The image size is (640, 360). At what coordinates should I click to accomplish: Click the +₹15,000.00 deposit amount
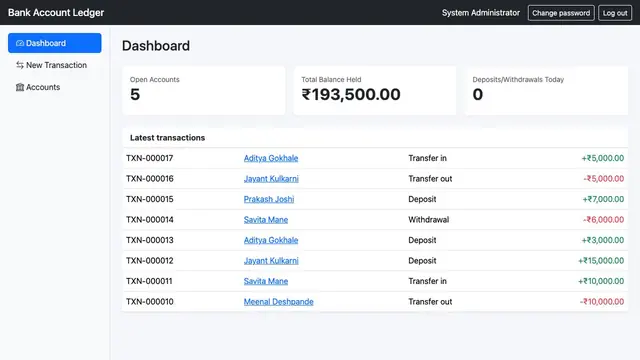pyautogui.click(x=601, y=261)
